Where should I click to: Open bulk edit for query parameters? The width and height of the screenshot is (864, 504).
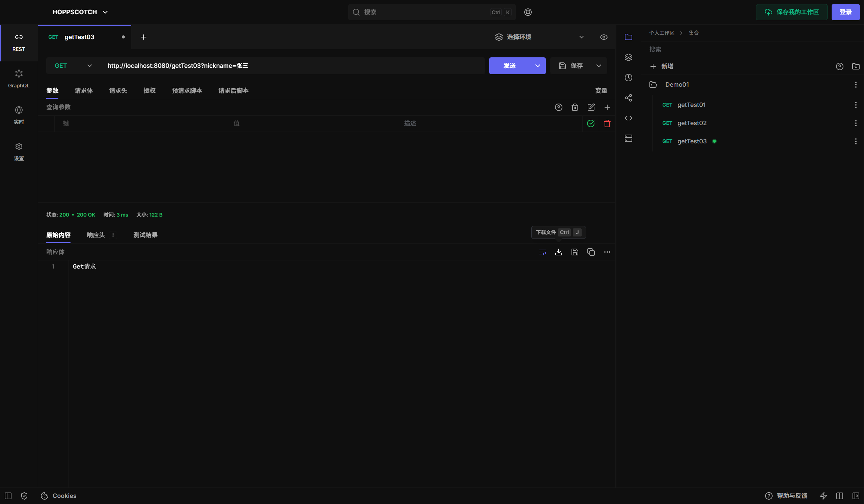click(x=591, y=107)
